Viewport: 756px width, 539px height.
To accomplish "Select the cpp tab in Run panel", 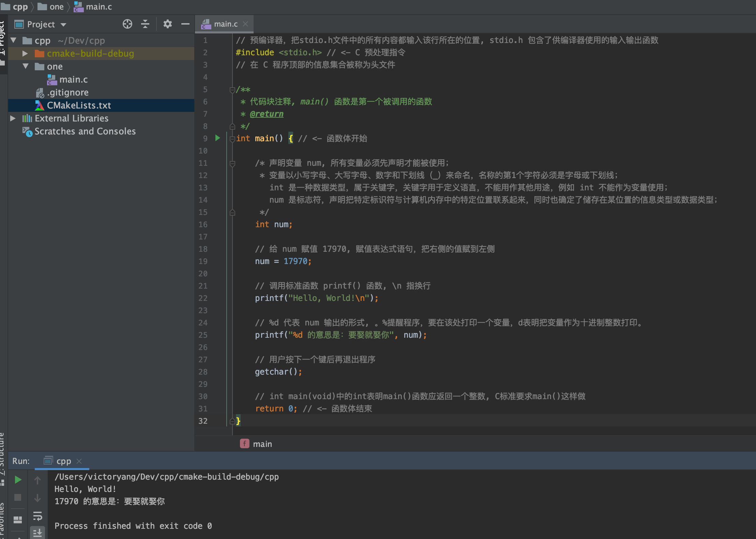I will 63,461.
